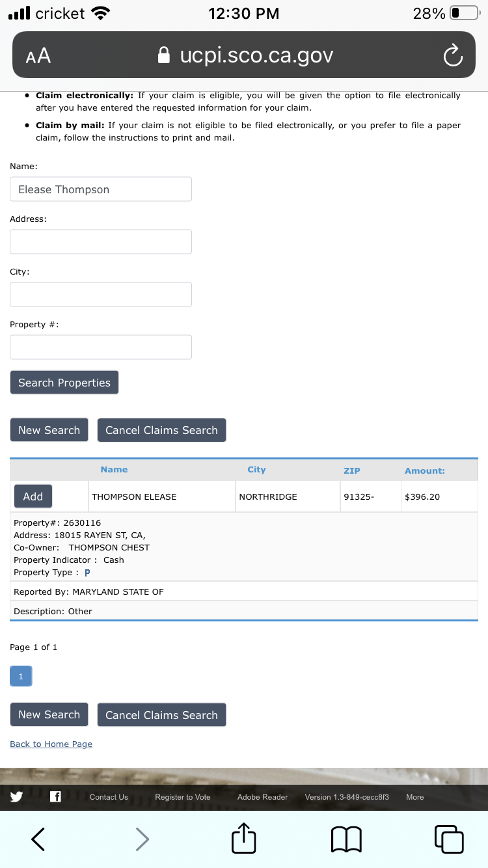Tap the battery icon in status bar
This screenshot has width=488, height=868.
[465, 13]
